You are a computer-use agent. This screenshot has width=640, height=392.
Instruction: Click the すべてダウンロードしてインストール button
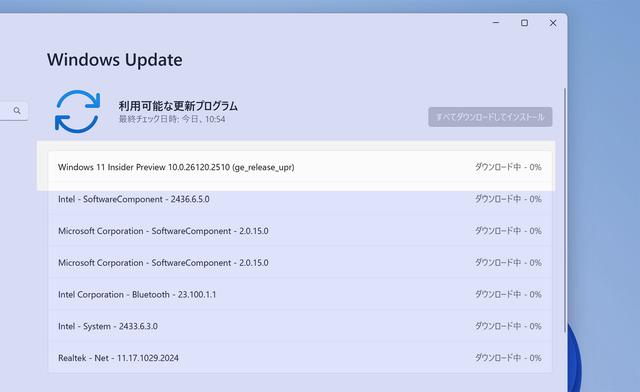[490, 117]
